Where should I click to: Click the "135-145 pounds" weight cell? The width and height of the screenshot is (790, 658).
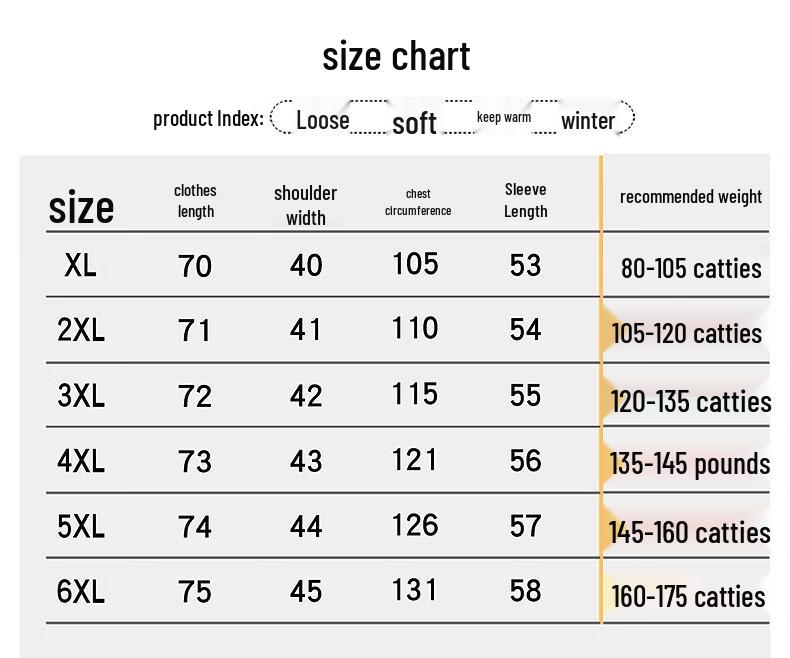690,464
